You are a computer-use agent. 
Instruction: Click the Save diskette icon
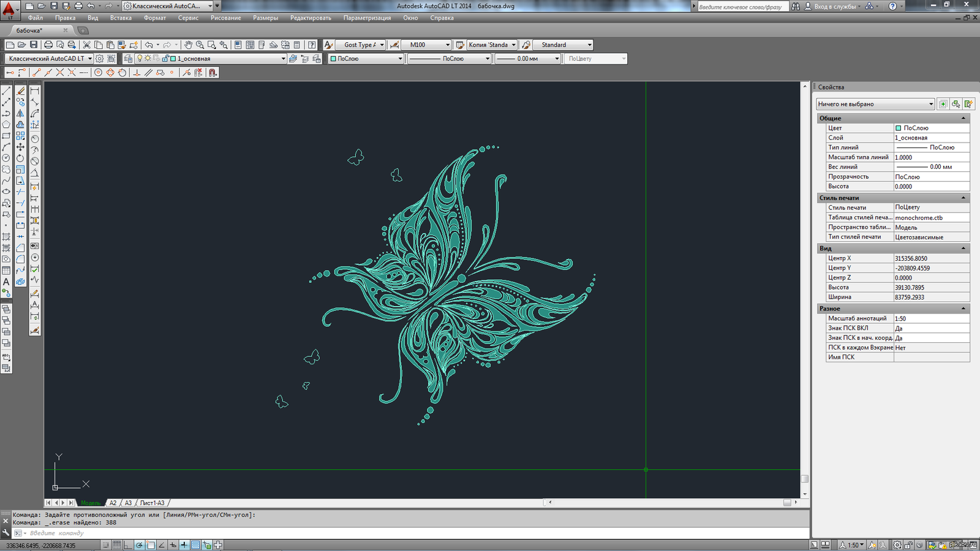[x=34, y=45]
